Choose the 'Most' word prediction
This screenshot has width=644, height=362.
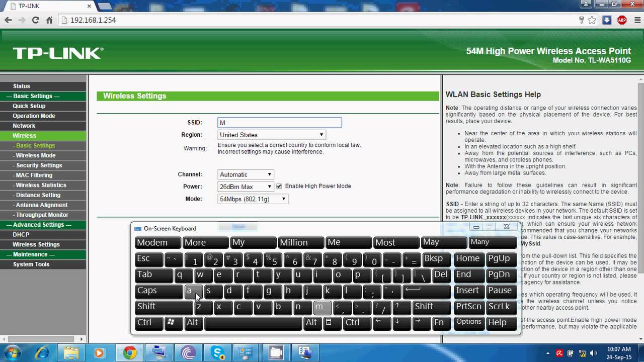[x=396, y=243]
